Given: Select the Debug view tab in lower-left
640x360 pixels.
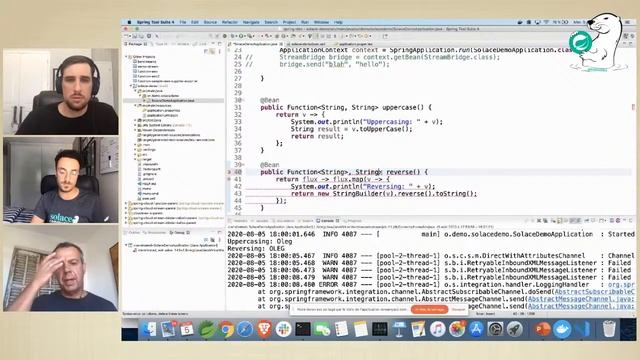Looking at the screenshot, I should click(x=180, y=232).
